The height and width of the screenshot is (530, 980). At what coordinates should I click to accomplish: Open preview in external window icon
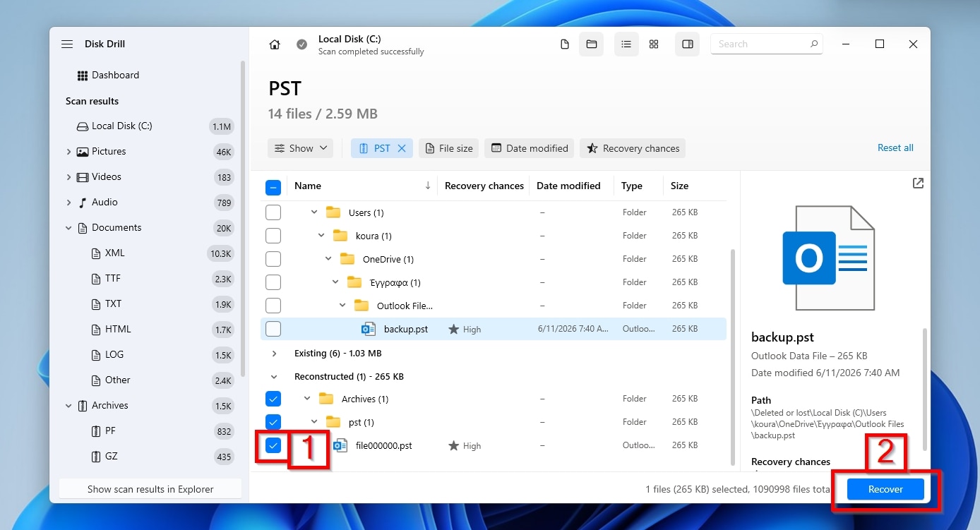918,183
